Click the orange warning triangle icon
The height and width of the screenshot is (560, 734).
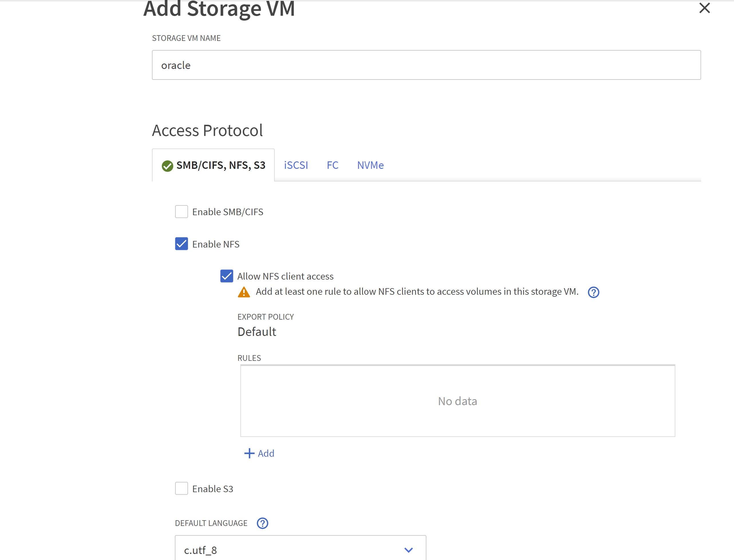click(x=244, y=292)
